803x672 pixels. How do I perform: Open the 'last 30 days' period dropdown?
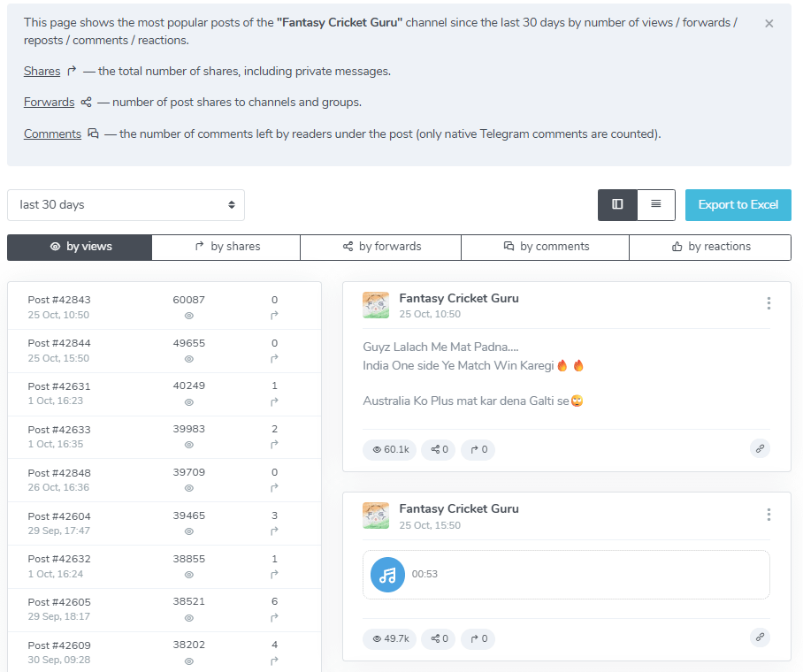point(126,205)
